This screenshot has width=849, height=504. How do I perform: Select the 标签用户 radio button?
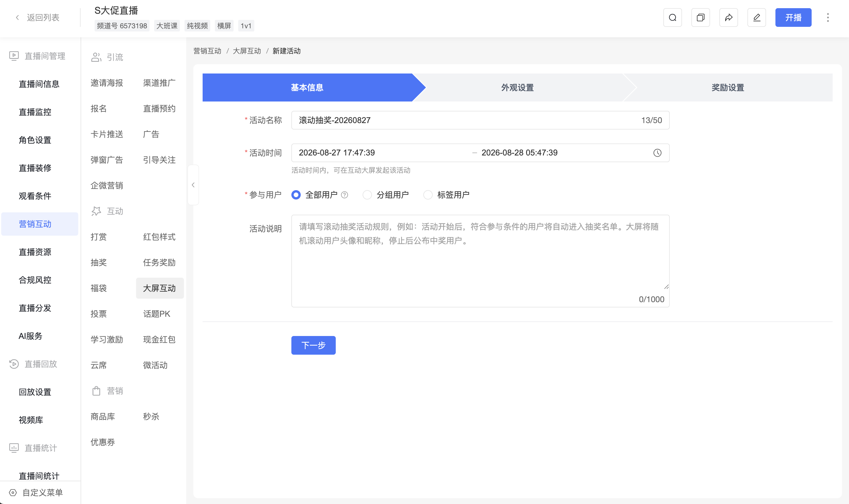coord(427,195)
